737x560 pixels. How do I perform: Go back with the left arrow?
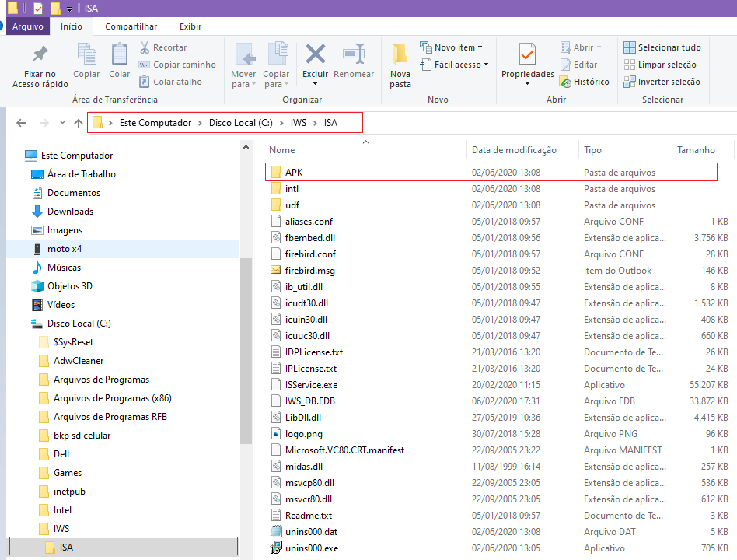[x=21, y=123]
